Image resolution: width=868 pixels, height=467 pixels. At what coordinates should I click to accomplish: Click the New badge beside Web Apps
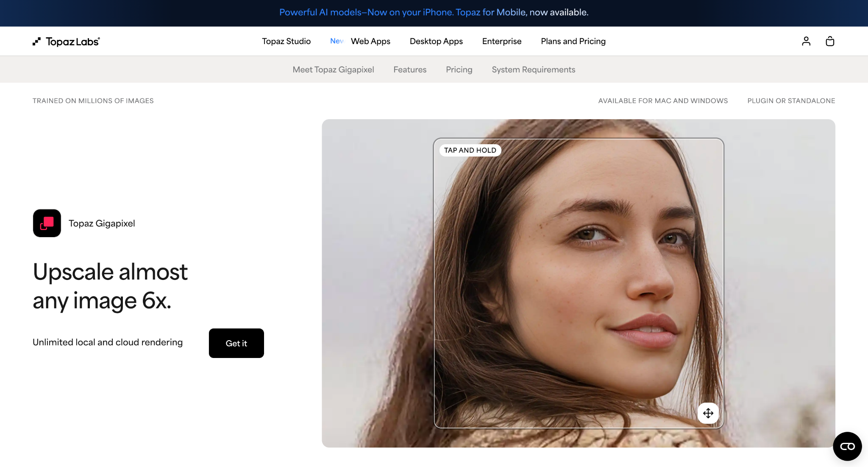tap(337, 41)
